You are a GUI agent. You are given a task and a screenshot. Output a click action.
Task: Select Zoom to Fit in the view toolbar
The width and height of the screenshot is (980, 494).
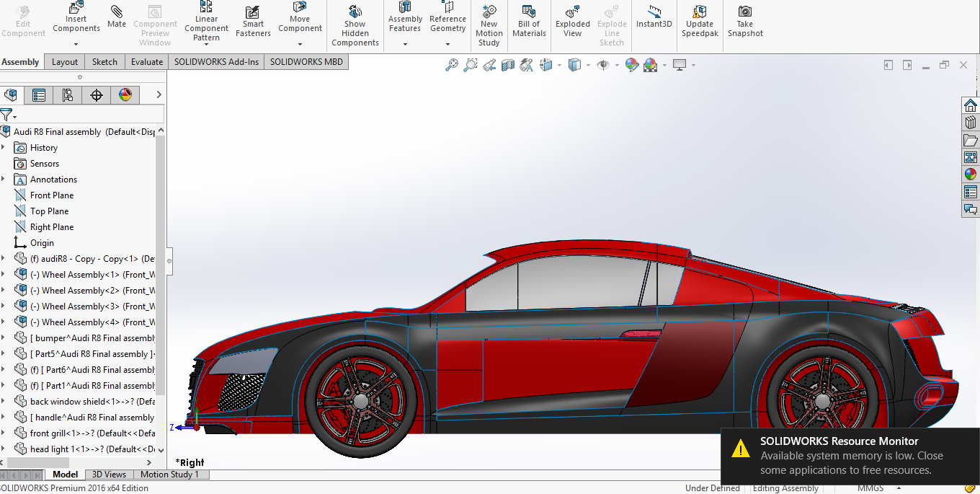(x=450, y=63)
